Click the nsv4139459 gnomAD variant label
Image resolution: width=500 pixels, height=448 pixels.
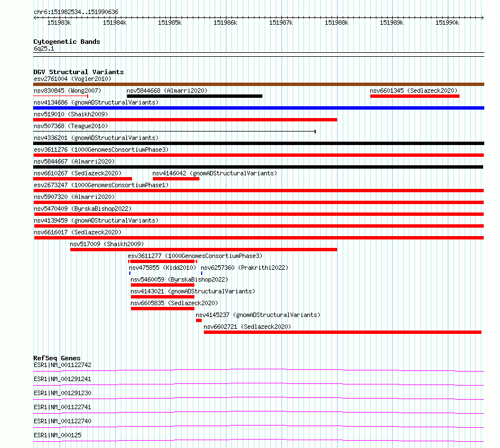coord(96,220)
